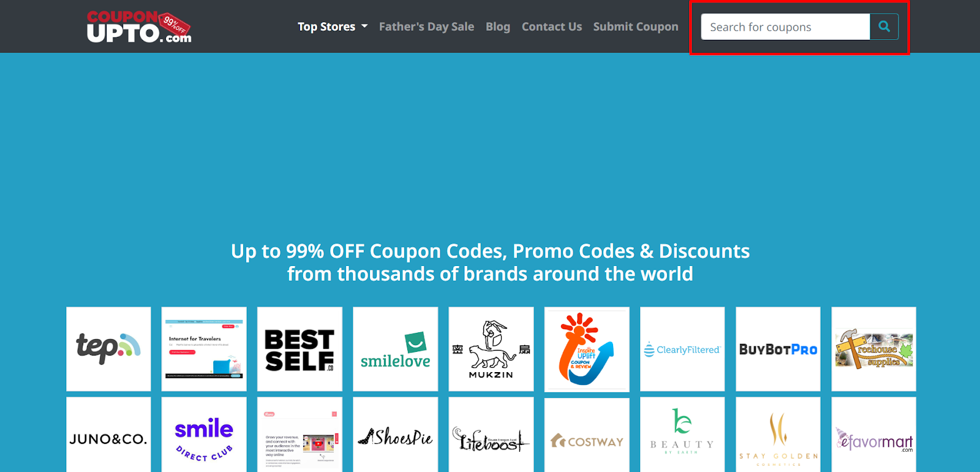Open the Father's Day Sale menu item
The image size is (980, 472).
click(x=426, y=26)
